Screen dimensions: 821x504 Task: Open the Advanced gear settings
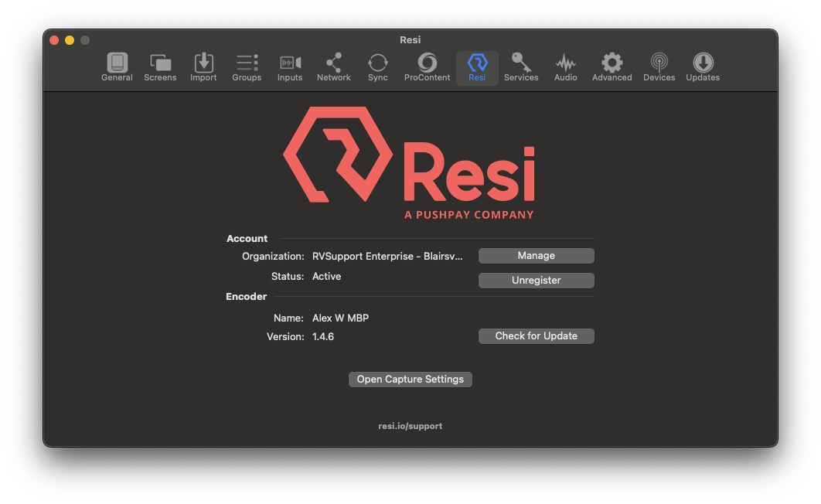point(611,67)
